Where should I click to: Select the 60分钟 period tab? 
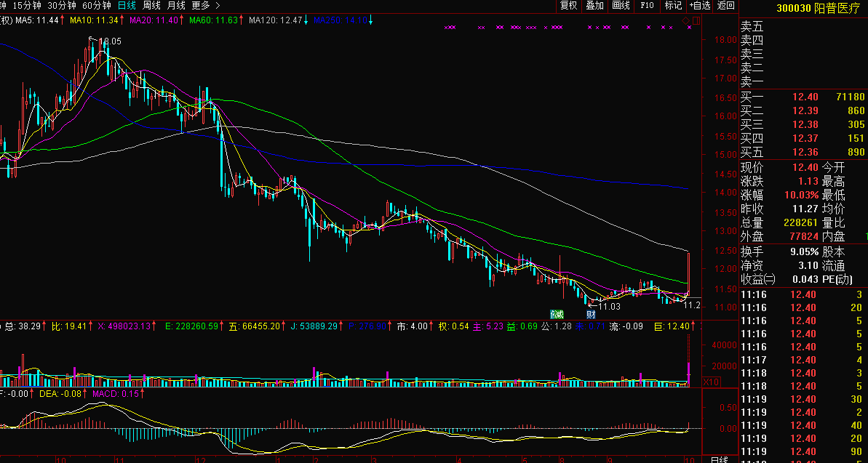coord(96,6)
